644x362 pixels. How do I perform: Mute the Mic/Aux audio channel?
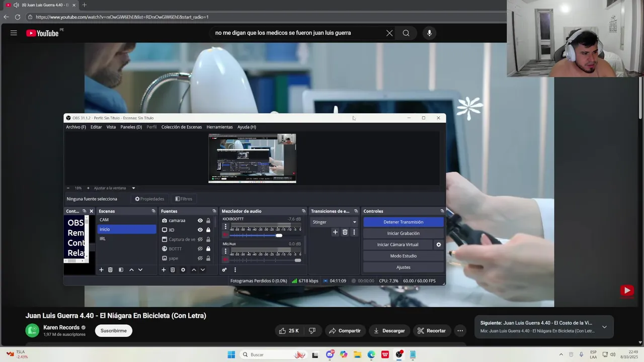click(x=225, y=260)
